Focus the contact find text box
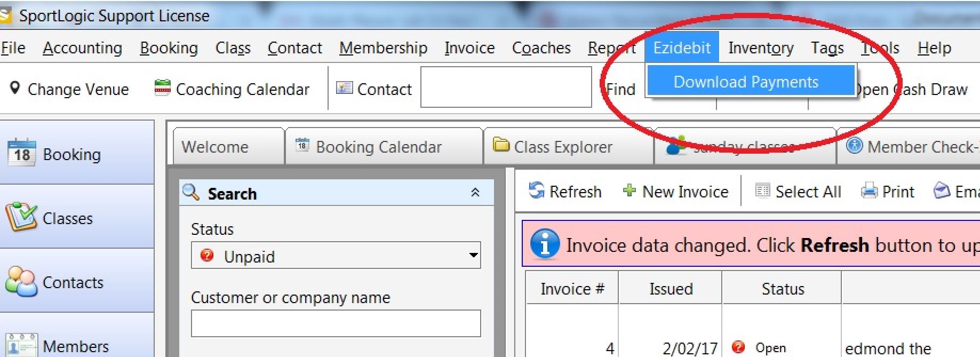This screenshot has width=980, height=357. click(x=506, y=87)
